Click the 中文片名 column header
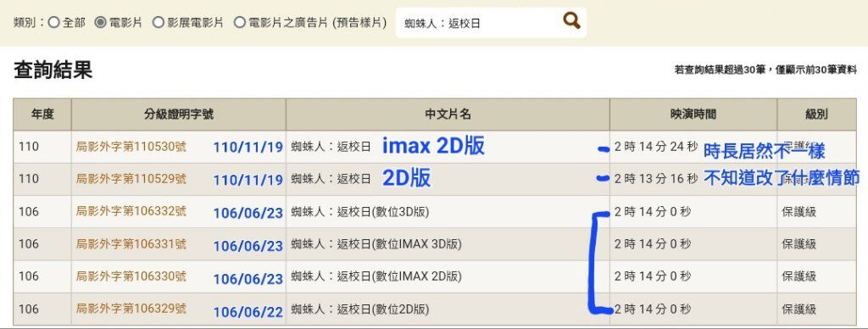 pyautogui.click(x=448, y=114)
